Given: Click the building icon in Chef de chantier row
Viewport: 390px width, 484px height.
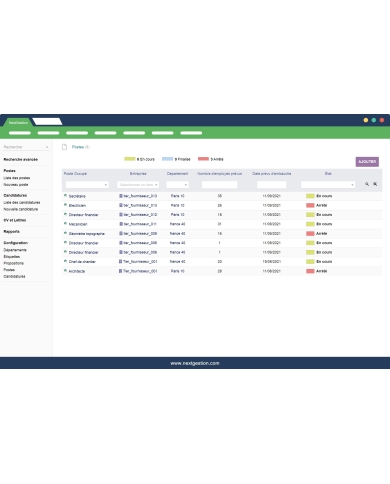Looking at the screenshot, I should pyautogui.click(x=120, y=262).
